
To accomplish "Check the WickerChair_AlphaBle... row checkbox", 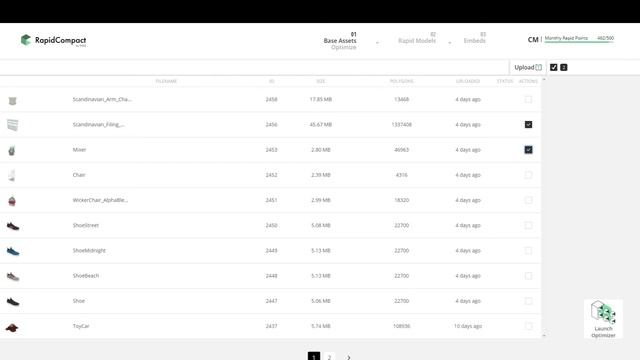I will click(528, 200).
